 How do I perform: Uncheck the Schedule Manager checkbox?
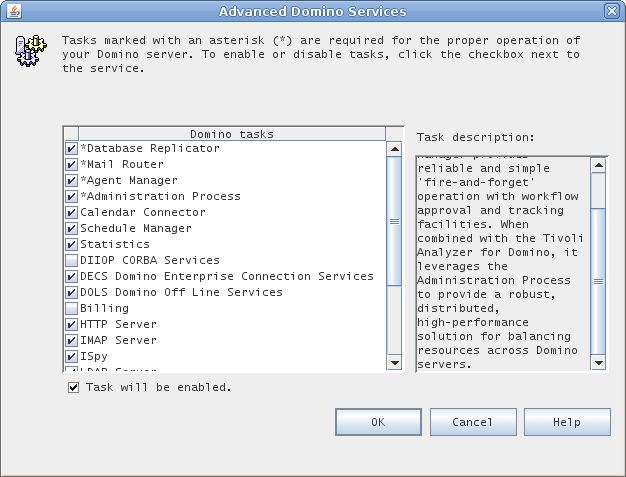point(71,228)
